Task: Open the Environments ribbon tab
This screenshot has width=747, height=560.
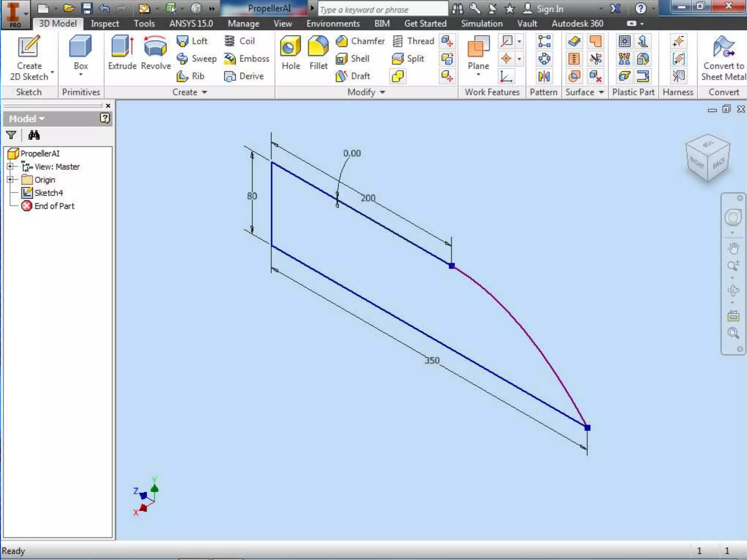Action: (x=333, y=24)
